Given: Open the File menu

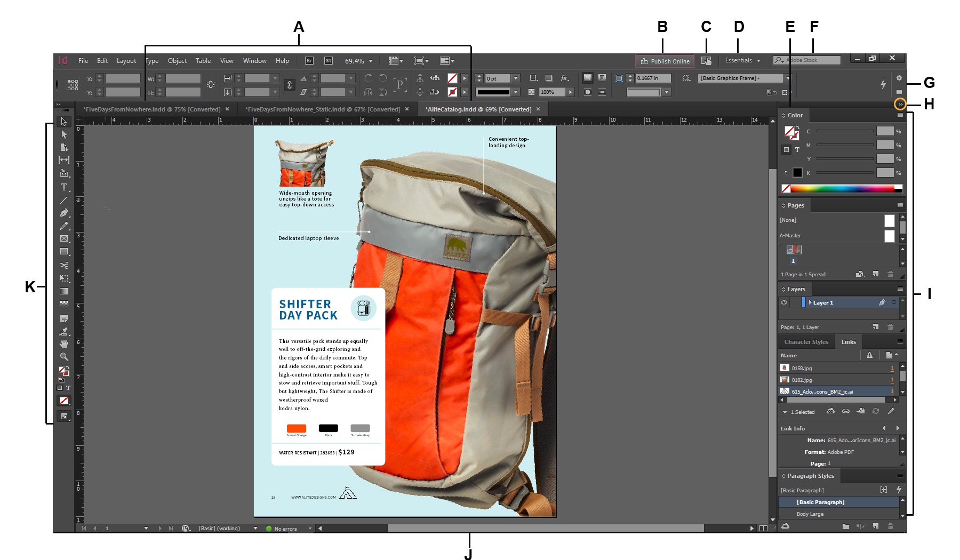Looking at the screenshot, I should coord(83,61).
